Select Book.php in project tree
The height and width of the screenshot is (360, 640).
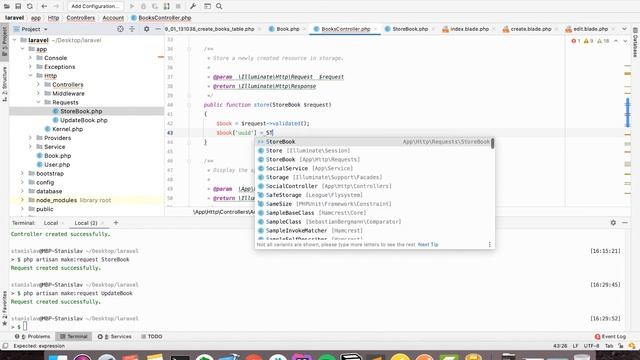[58, 156]
